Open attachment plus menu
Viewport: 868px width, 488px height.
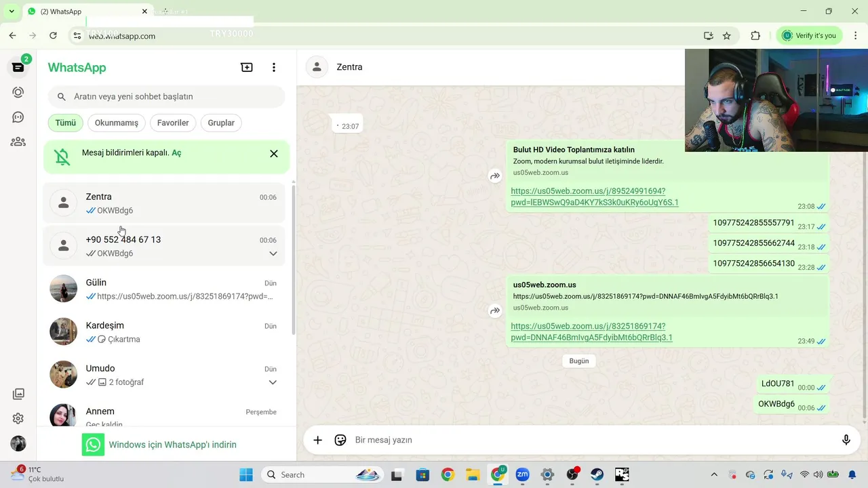tap(317, 440)
